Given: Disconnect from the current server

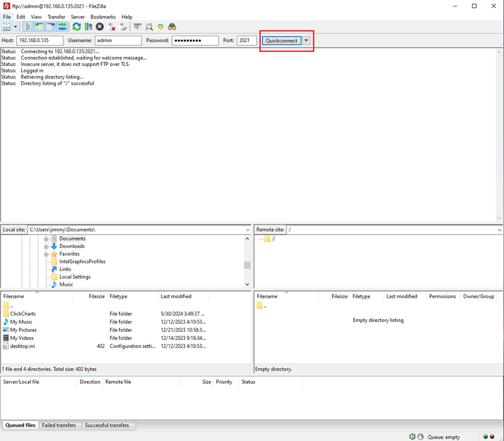Looking at the screenshot, I should tap(111, 27).
